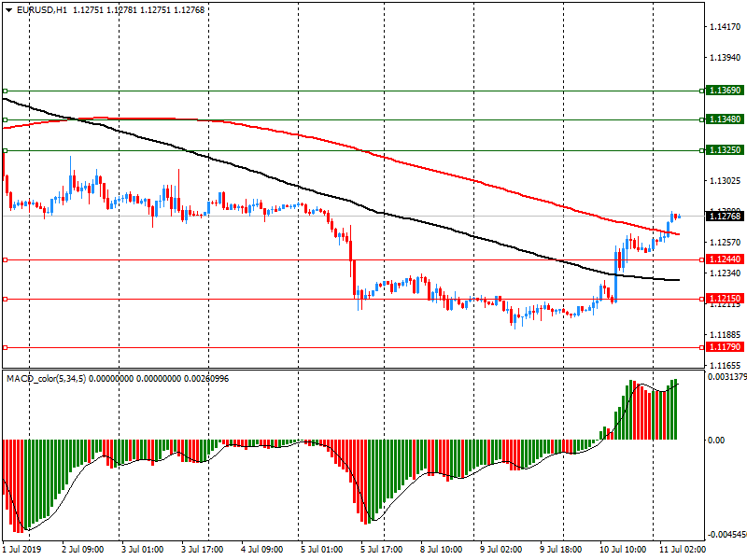Click the 1.13940 price scale value
747x560 pixels.
click(726, 58)
